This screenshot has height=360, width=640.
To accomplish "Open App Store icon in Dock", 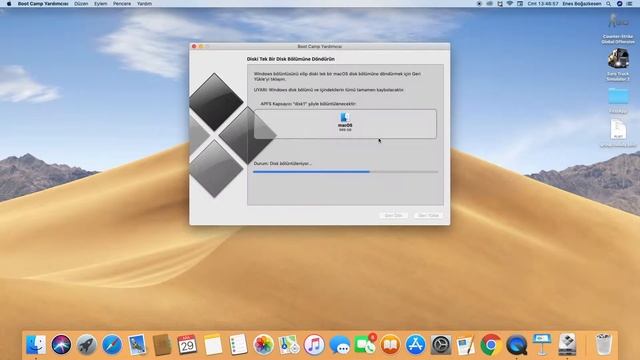I will click(x=416, y=344).
